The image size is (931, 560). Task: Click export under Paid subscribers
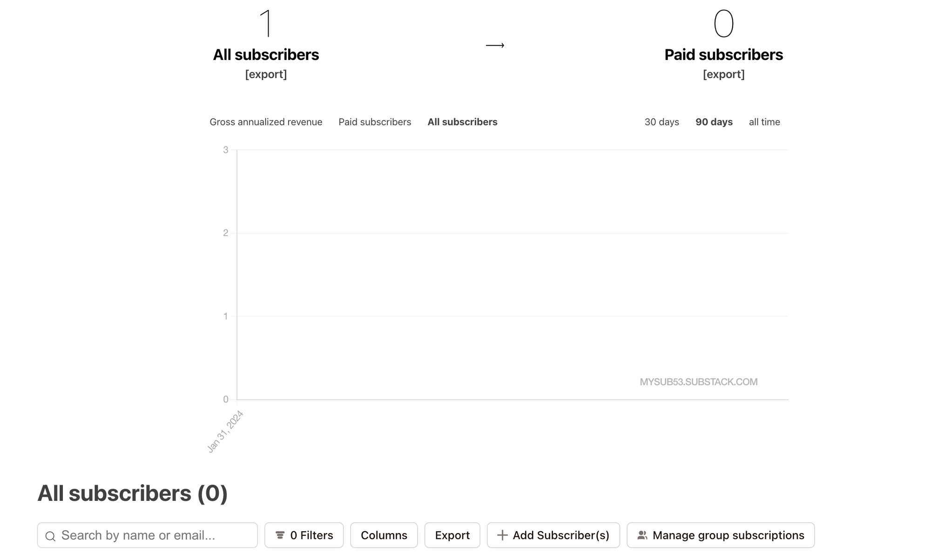(723, 74)
